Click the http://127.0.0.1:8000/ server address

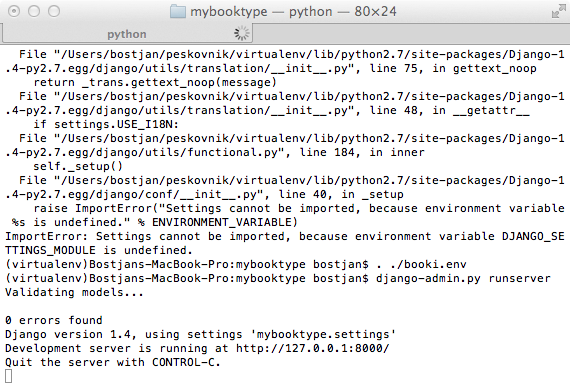point(313,348)
